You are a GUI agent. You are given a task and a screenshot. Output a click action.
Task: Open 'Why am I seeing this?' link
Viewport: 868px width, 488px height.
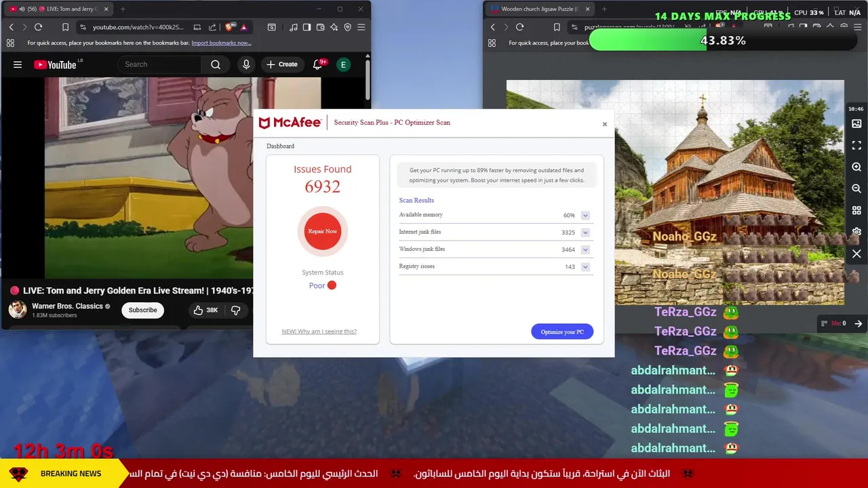point(319,331)
